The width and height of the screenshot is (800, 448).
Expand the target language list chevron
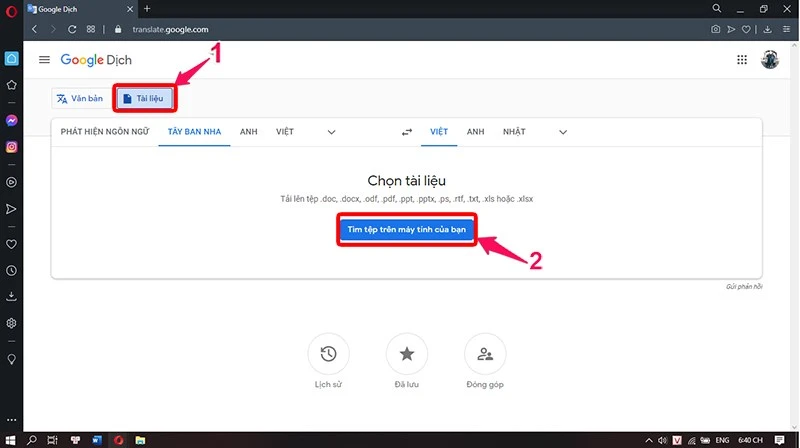[x=563, y=132]
